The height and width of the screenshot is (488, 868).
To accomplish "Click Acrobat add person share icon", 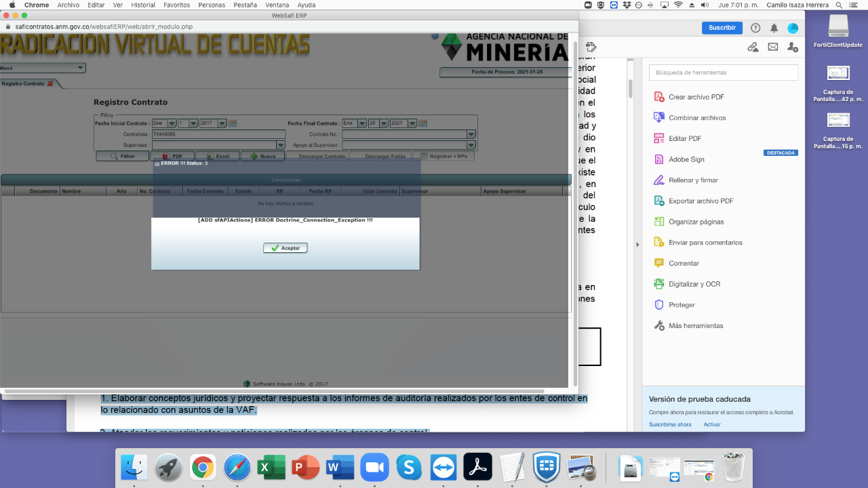I will coord(792,47).
